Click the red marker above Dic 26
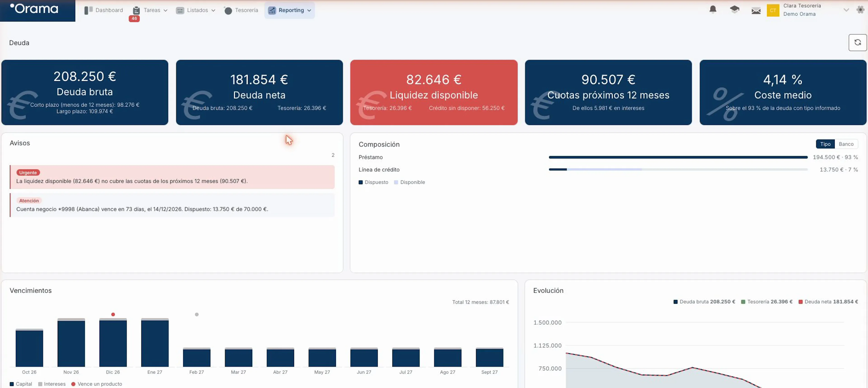Screen dimensions: 868x388 pyautogui.click(x=113, y=314)
